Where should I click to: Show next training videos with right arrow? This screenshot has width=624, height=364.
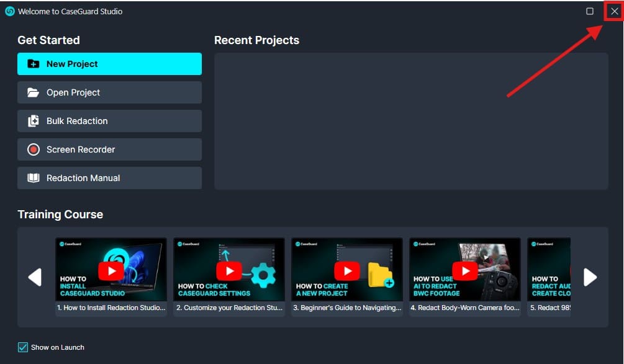pos(590,277)
